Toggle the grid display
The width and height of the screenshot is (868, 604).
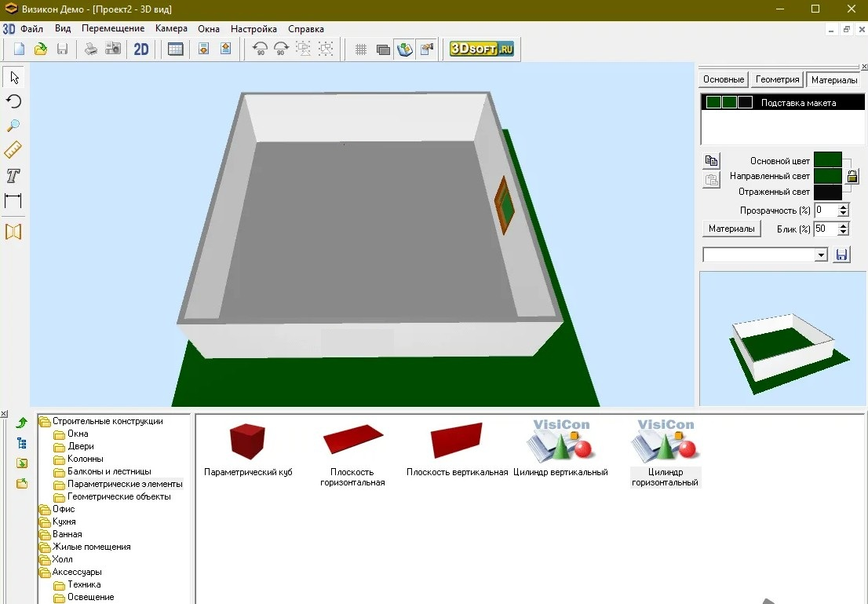[x=360, y=49]
